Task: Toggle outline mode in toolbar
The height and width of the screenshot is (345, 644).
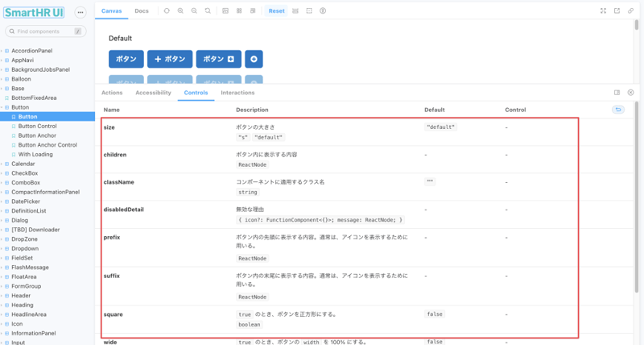Action: coord(309,11)
